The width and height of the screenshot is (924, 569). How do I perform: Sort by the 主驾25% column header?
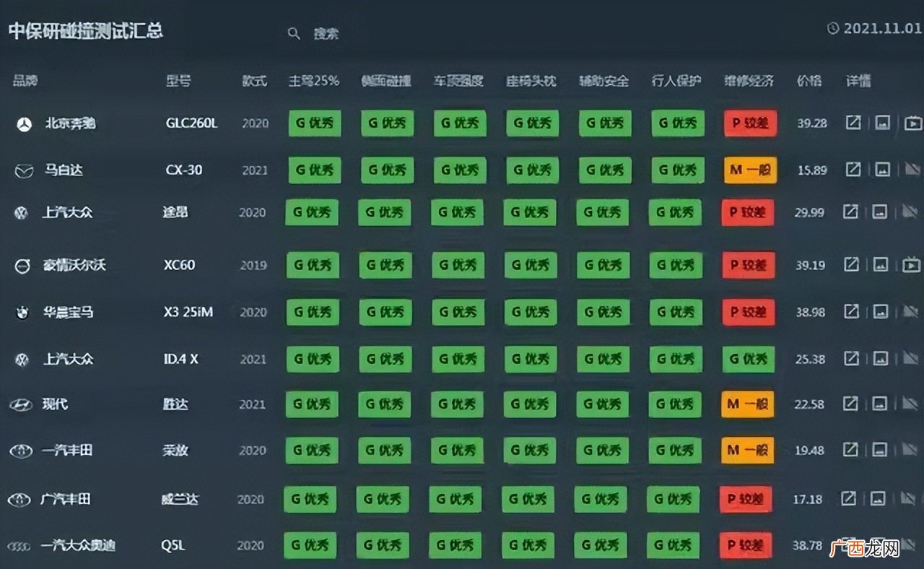(314, 81)
